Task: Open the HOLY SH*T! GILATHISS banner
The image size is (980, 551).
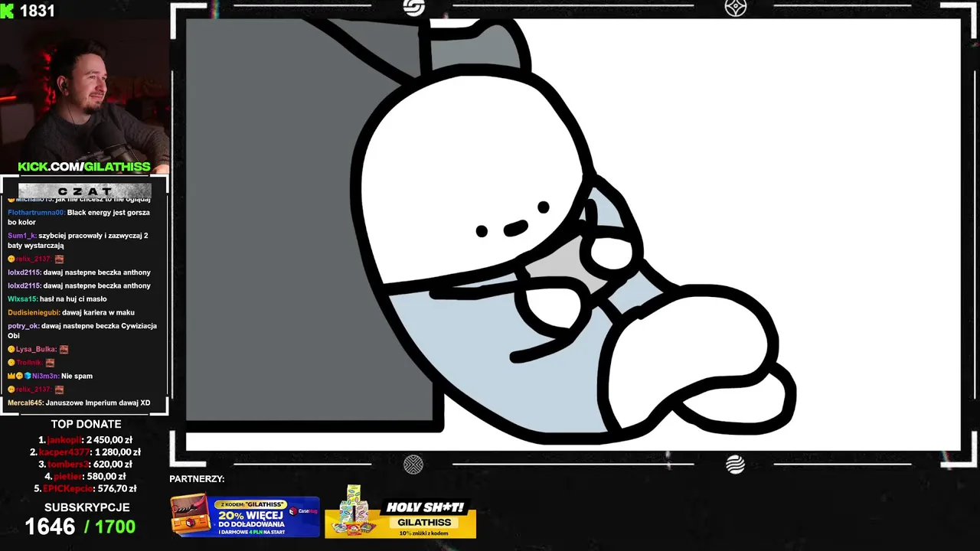Action: [400, 513]
